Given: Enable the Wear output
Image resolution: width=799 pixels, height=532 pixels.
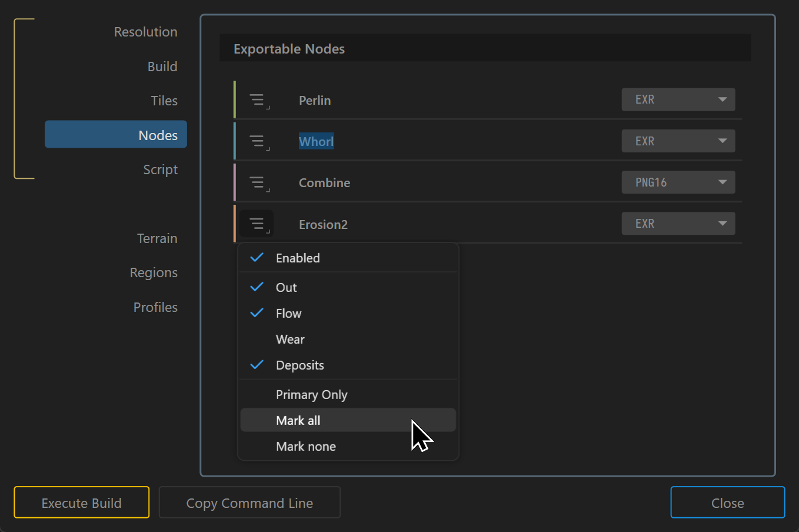Looking at the screenshot, I should (289, 339).
